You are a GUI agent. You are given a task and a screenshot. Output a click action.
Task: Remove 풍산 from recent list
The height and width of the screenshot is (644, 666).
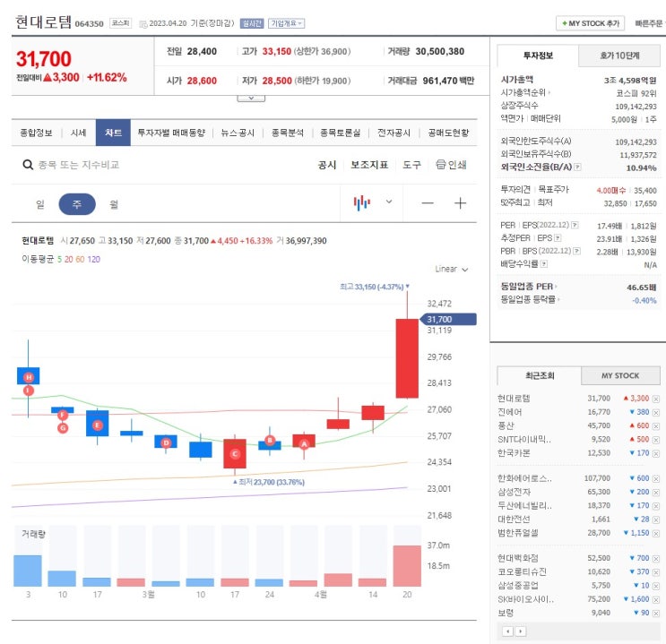point(656,426)
